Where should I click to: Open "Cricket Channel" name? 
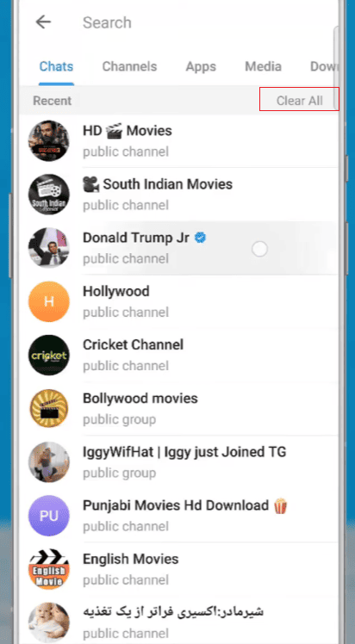coord(133,345)
